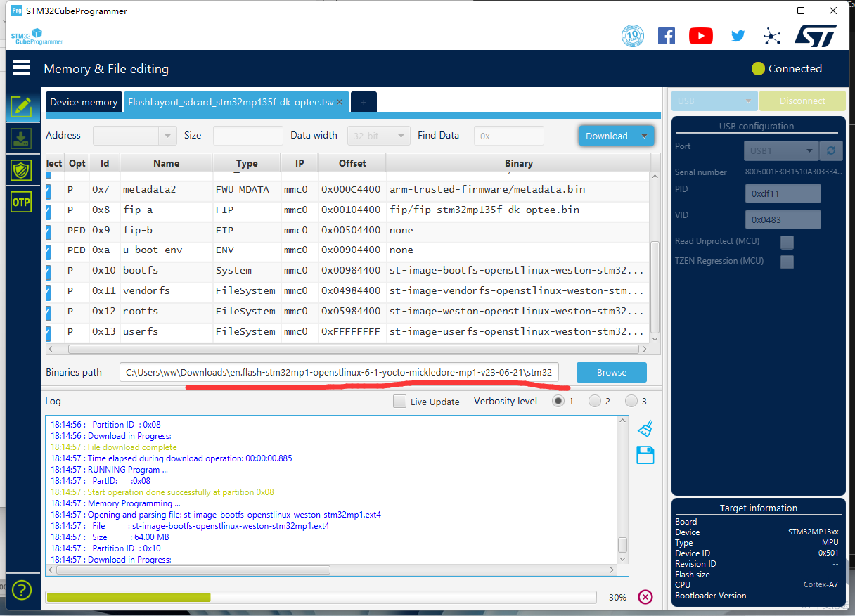Select the userfs offset 0xFFFFFFFF cell

(352, 331)
